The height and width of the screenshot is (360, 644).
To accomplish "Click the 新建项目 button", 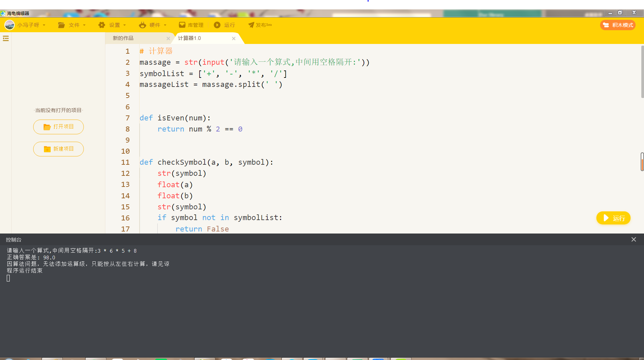I will (58, 149).
